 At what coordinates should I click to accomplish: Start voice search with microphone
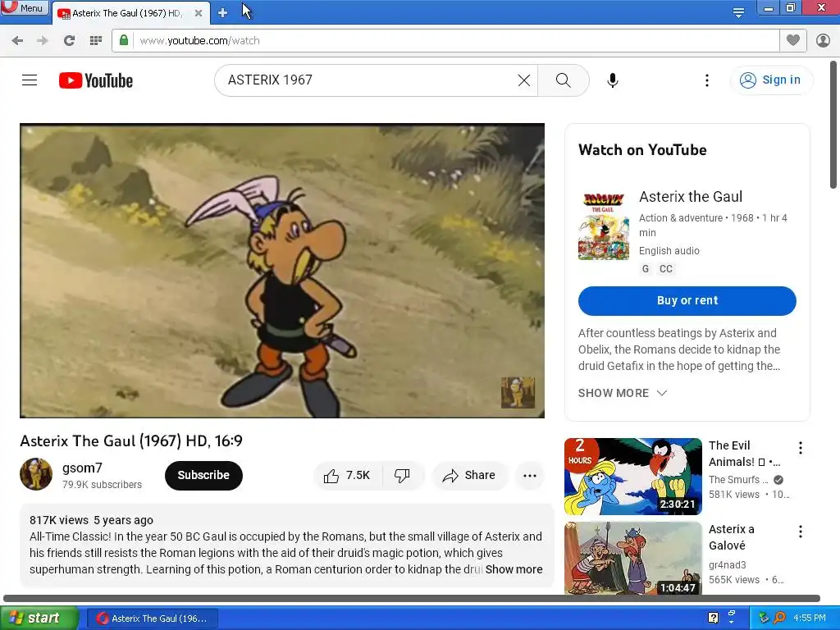(x=613, y=80)
